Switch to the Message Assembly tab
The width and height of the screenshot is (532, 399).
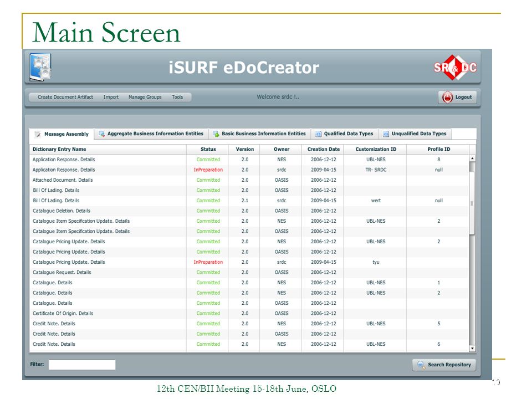point(62,134)
